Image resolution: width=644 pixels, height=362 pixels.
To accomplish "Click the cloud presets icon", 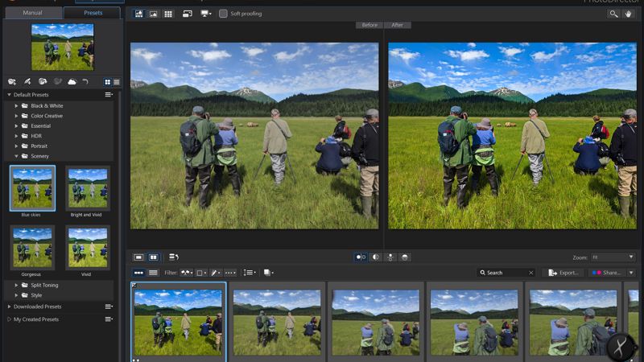I will point(72,82).
